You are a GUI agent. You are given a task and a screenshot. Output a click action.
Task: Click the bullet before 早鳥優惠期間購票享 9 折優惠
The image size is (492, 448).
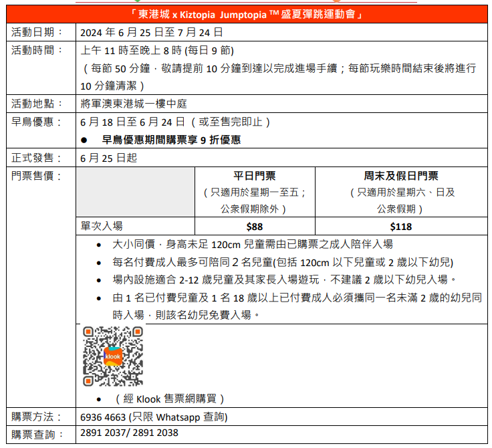[x=84, y=140]
